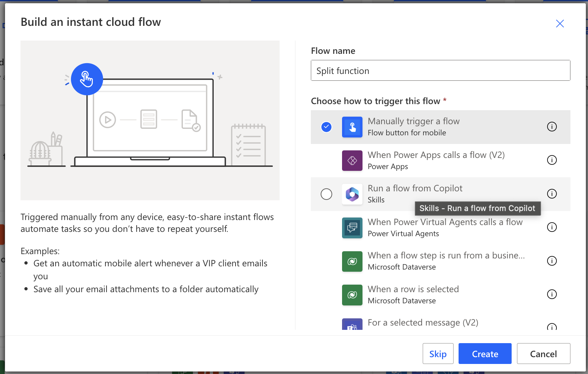
Task: Show info for When a row is selected
Action: (552, 294)
